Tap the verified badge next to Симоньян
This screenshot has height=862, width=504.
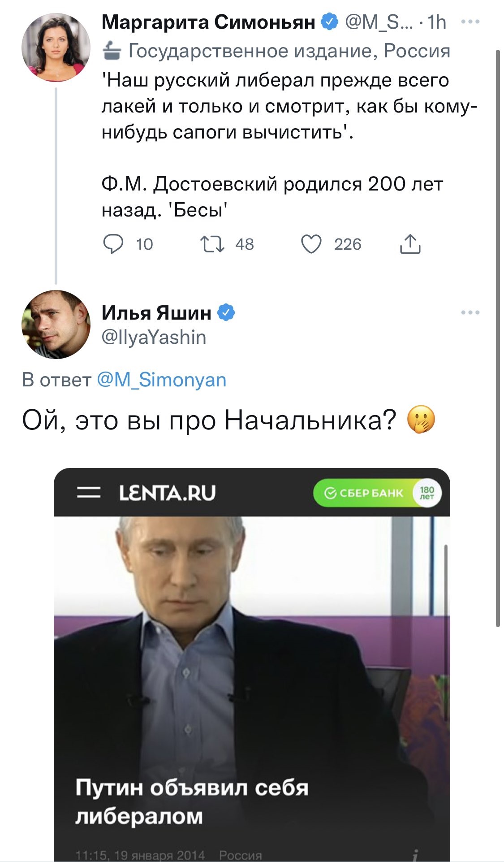[330, 22]
